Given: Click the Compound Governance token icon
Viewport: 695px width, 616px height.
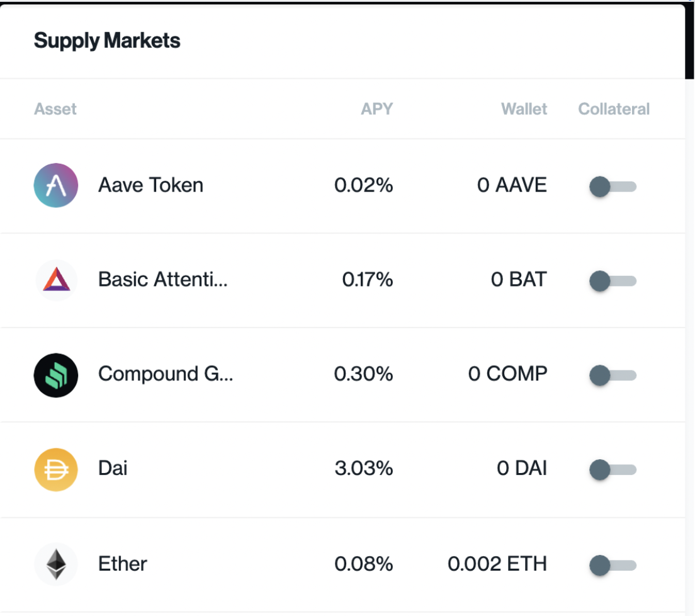Looking at the screenshot, I should click(x=55, y=375).
